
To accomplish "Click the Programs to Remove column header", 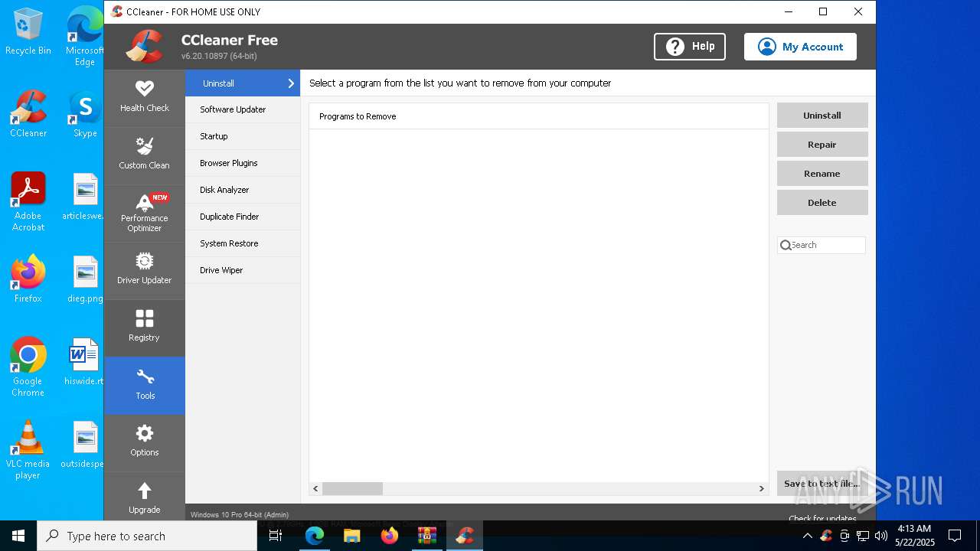I will (539, 116).
